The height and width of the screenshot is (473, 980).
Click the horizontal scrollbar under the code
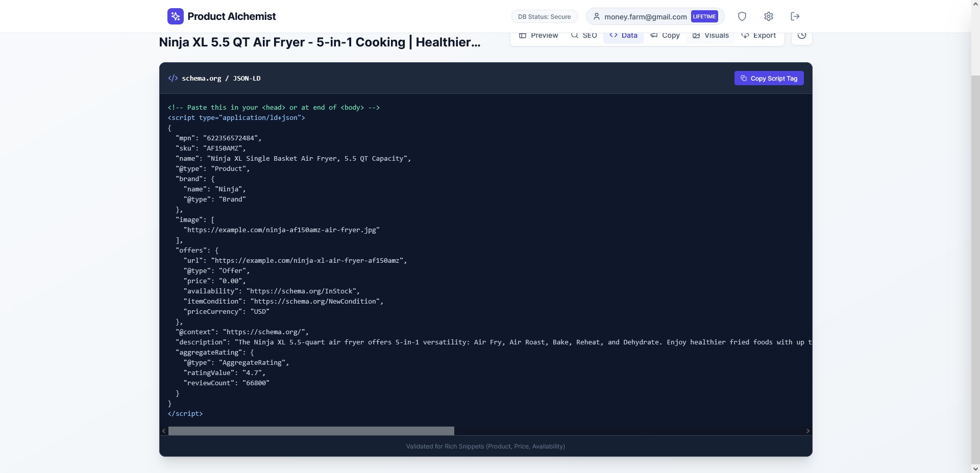[x=311, y=431]
